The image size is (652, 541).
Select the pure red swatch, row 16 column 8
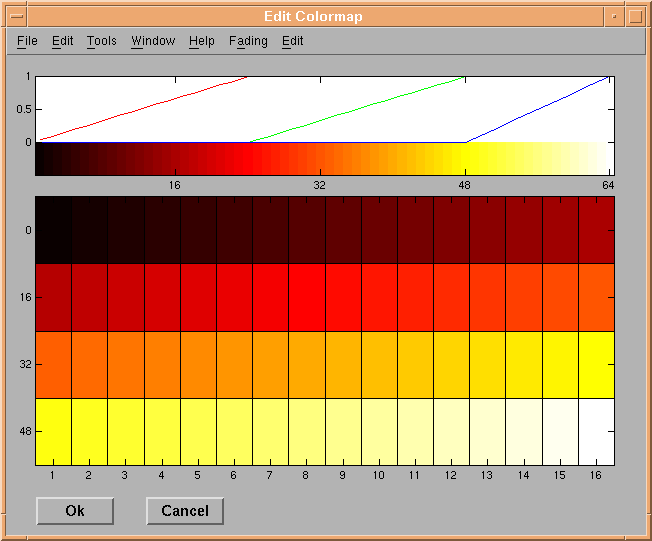pos(307,297)
